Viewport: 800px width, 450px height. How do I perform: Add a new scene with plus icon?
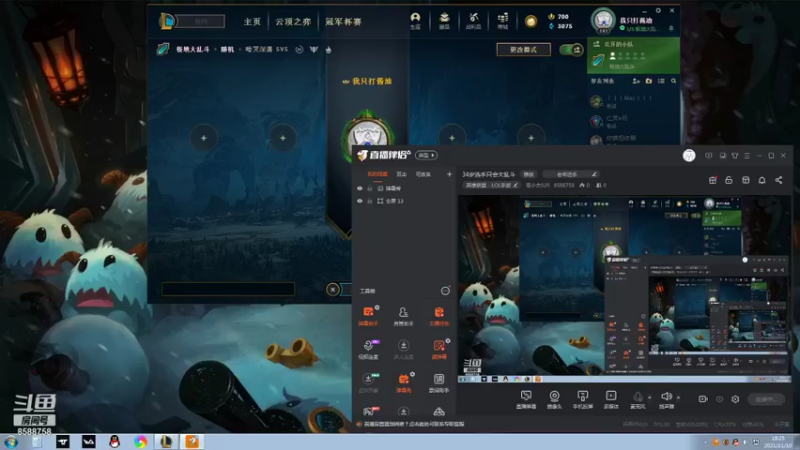point(449,174)
